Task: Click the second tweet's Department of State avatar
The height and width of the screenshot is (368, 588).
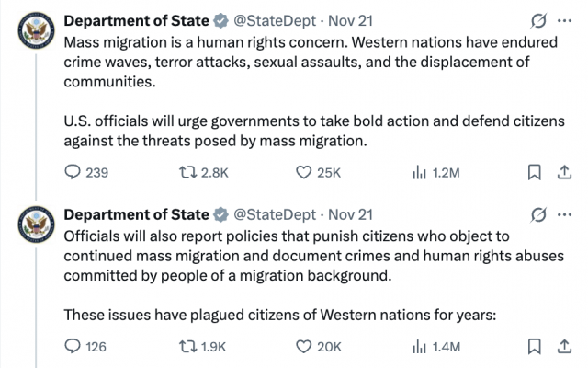Action: coord(35,227)
